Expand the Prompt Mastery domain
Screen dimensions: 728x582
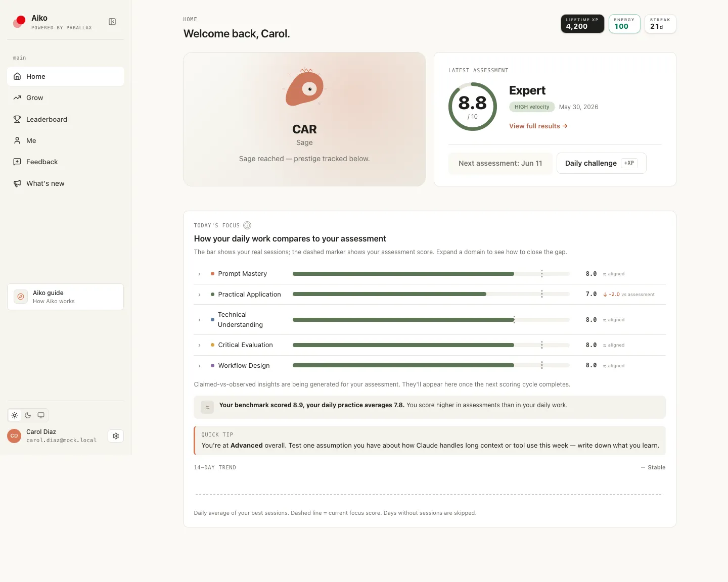coord(200,274)
